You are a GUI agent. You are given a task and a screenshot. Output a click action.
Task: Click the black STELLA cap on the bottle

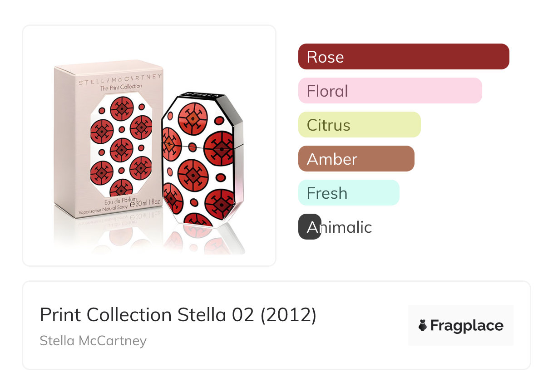[x=200, y=96]
